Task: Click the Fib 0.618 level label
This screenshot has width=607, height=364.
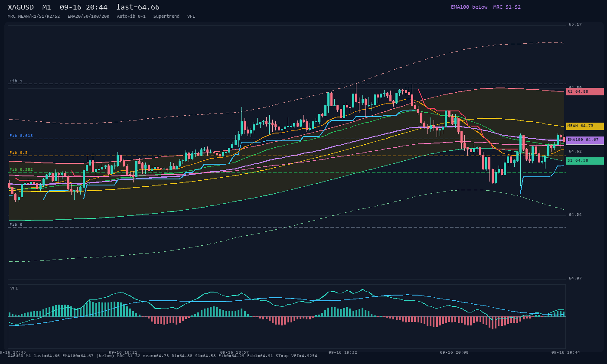Action: pyautogui.click(x=21, y=136)
